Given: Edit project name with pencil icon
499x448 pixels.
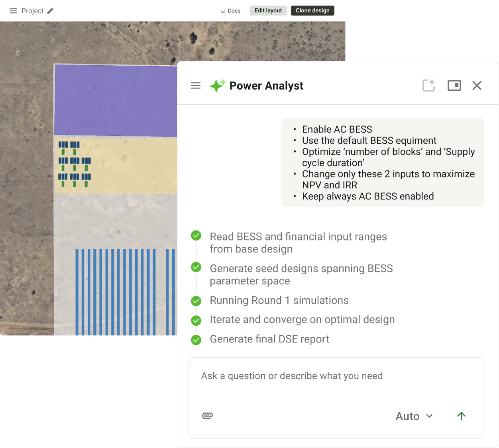Looking at the screenshot, I should [50, 11].
